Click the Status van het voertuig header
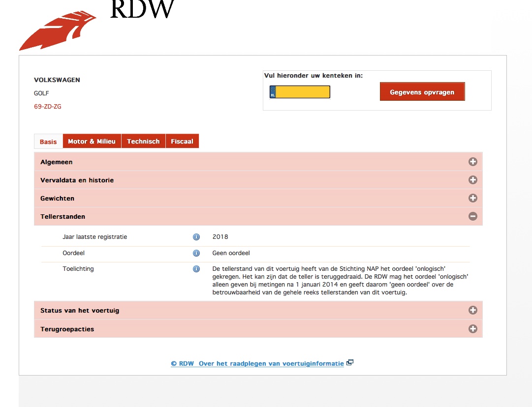Viewport: 532px width, 407px height. [x=258, y=310]
